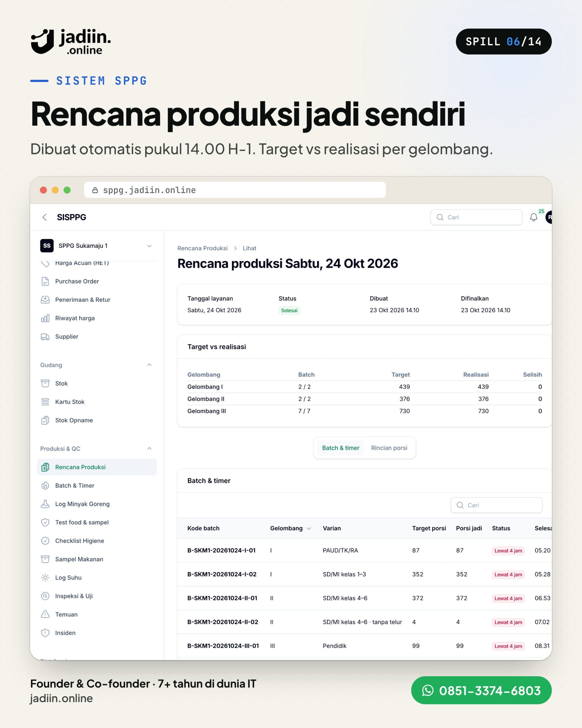Switch to Rincian porsi tab

[x=389, y=448]
